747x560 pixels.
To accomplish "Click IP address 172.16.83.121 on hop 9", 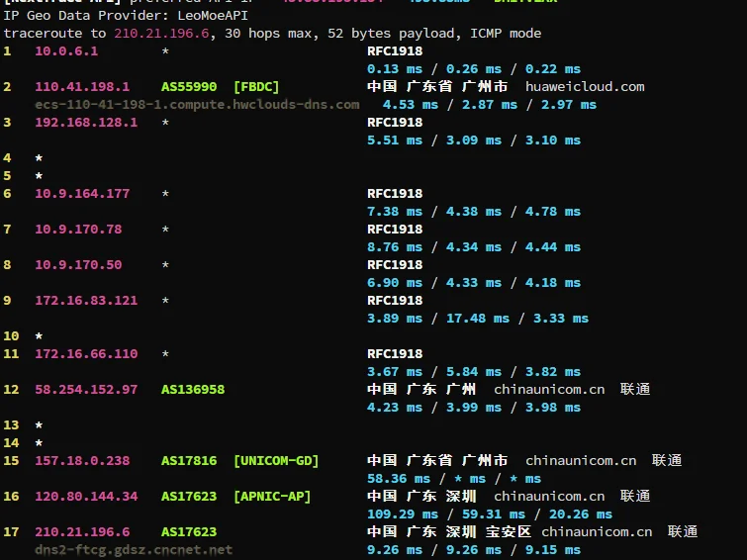I will click(x=86, y=301).
